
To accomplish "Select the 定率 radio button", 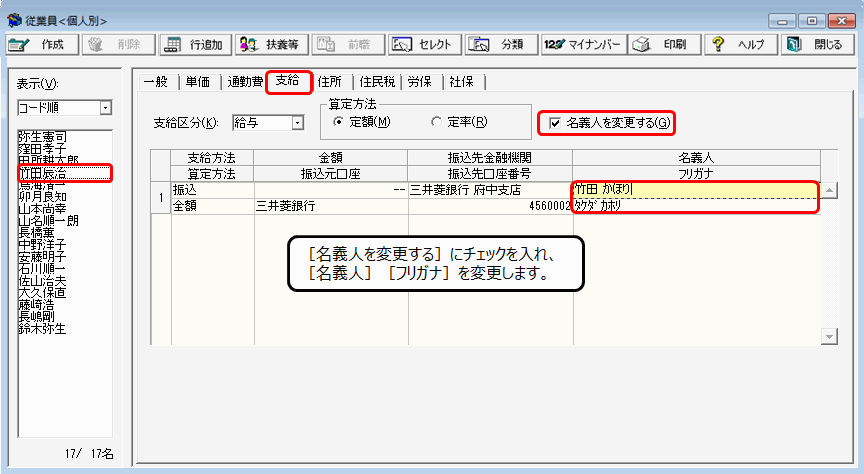I will [x=436, y=122].
